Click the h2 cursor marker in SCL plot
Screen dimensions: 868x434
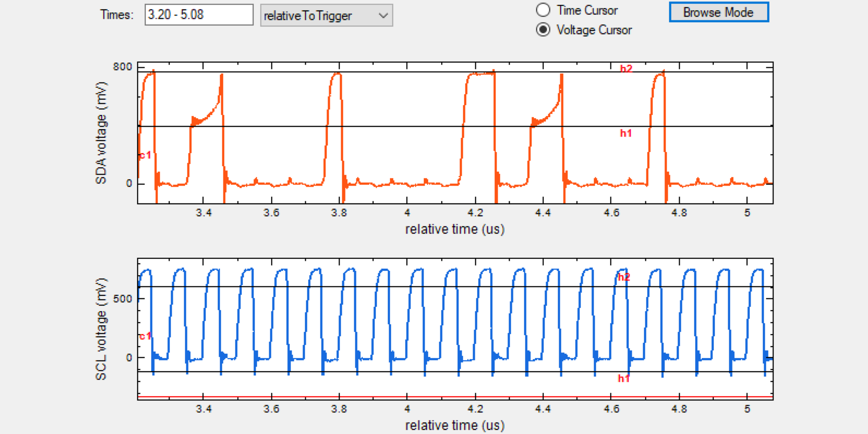point(624,277)
